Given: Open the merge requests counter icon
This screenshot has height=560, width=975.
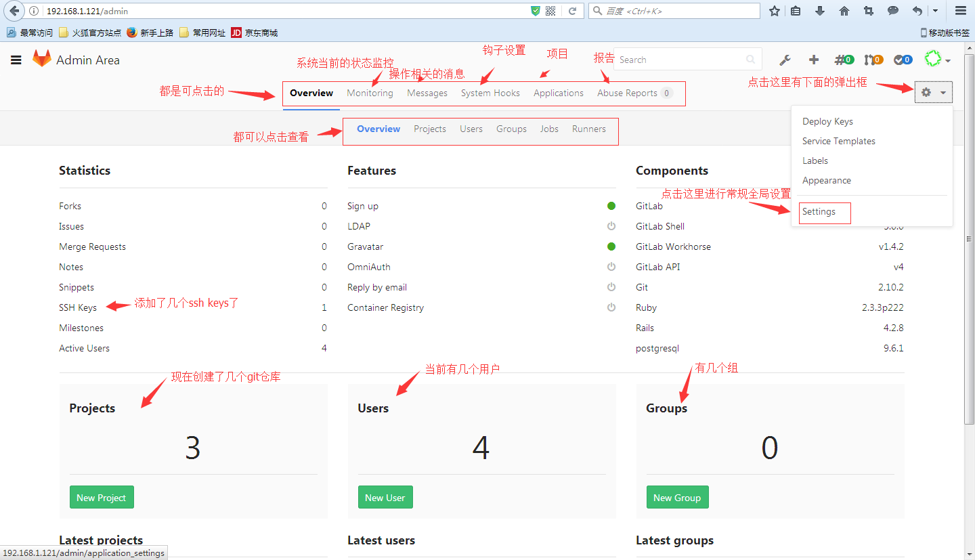Looking at the screenshot, I should (x=873, y=60).
